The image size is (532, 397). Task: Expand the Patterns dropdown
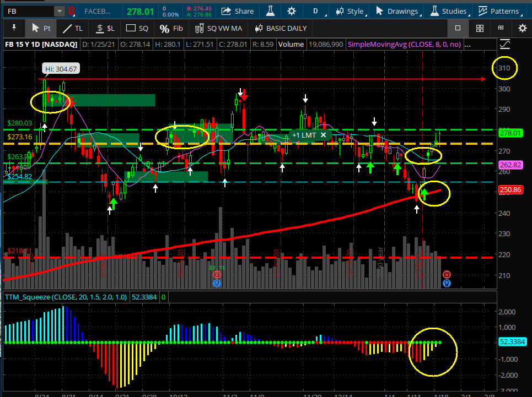coord(499,11)
